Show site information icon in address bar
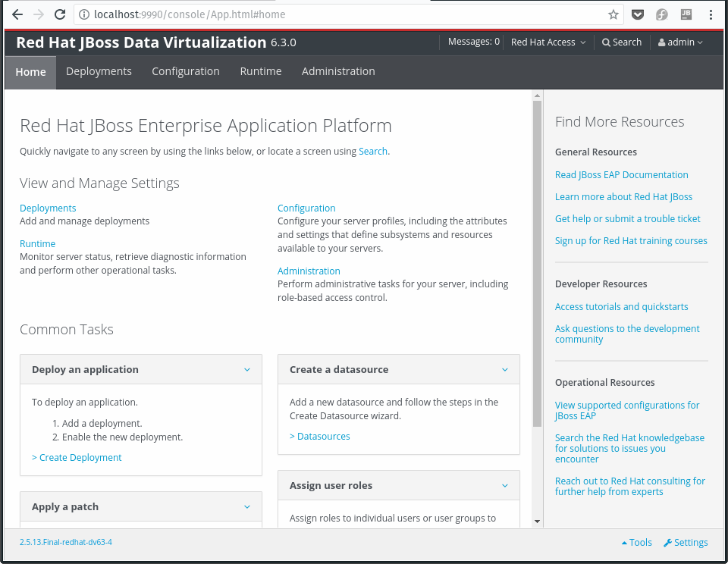728x564 pixels. pyautogui.click(x=84, y=14)
